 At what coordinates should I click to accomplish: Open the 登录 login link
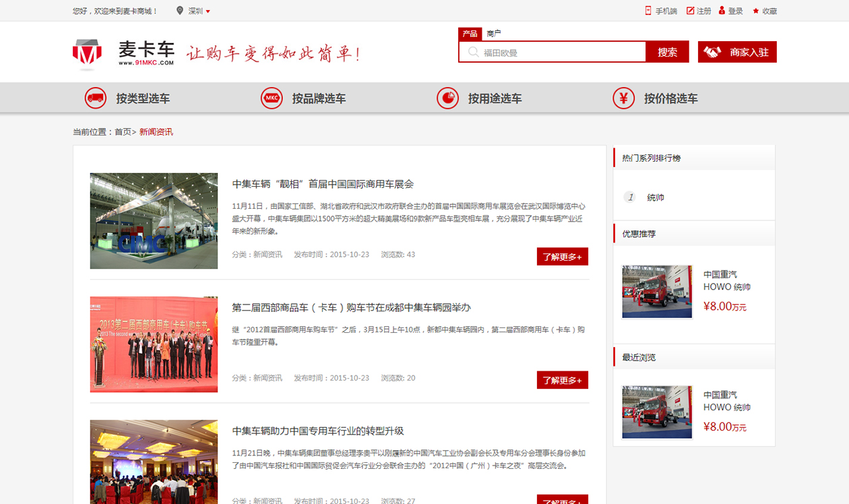pyautogui.click(x=735, y=11)
